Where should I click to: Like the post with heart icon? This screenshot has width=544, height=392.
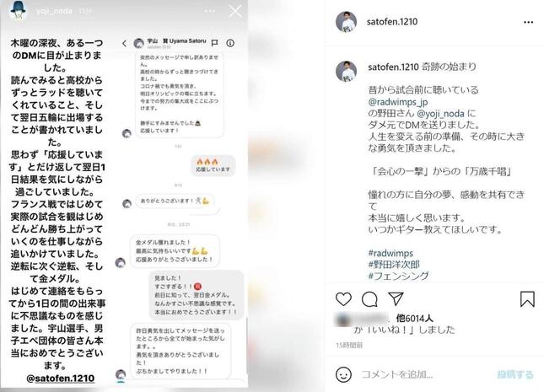pyautogui.click(x=343, y=299)
